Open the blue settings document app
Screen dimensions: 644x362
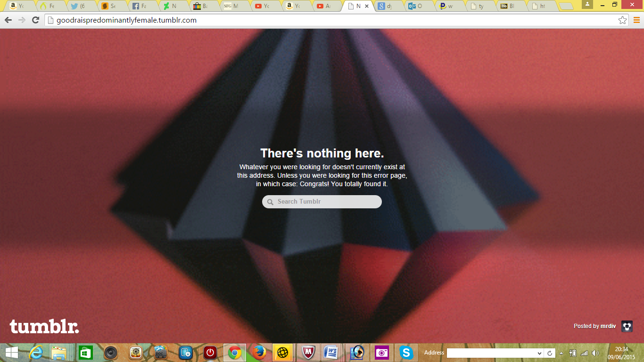[186, 353]
